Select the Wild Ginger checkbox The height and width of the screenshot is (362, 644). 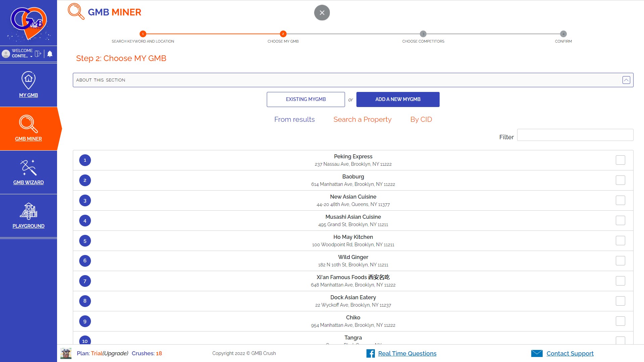point(620,261)
